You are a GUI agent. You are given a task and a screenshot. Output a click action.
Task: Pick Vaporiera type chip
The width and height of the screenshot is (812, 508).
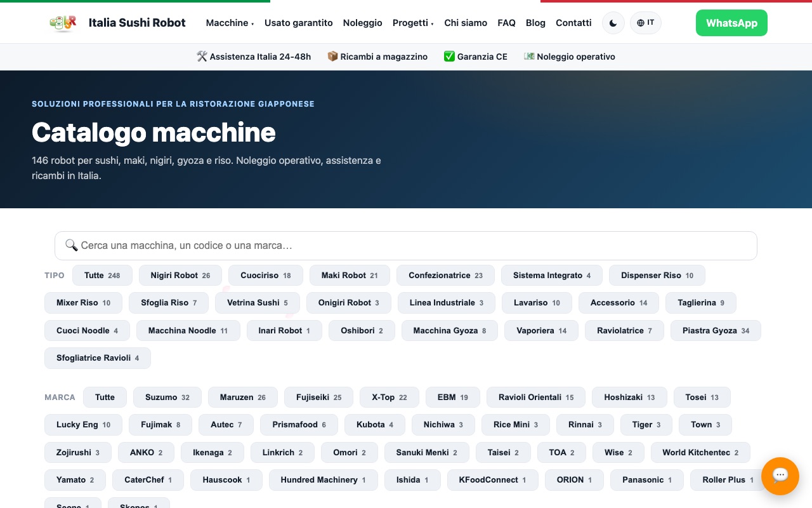click(542, 331)
